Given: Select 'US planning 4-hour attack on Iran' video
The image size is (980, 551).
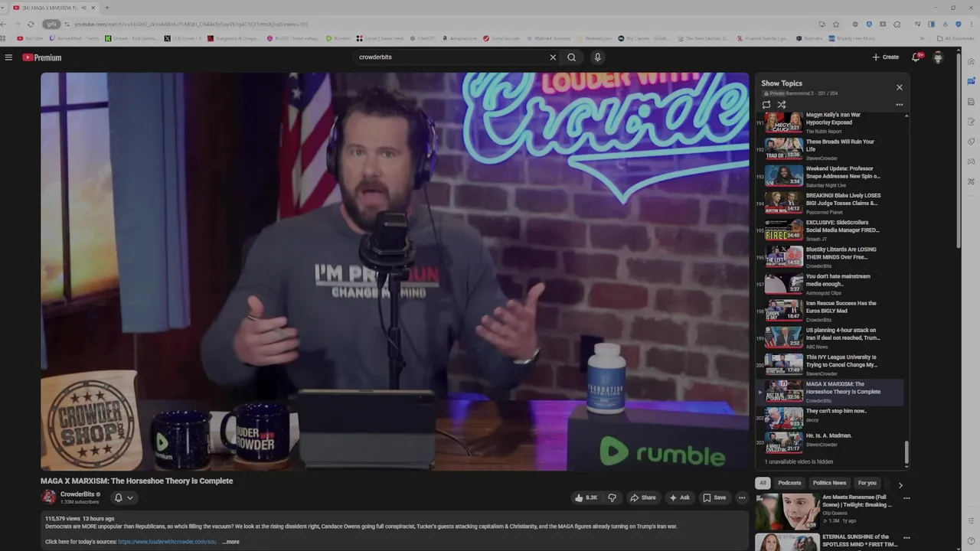Looking at the screenshot, I should (x=830, y=337).
